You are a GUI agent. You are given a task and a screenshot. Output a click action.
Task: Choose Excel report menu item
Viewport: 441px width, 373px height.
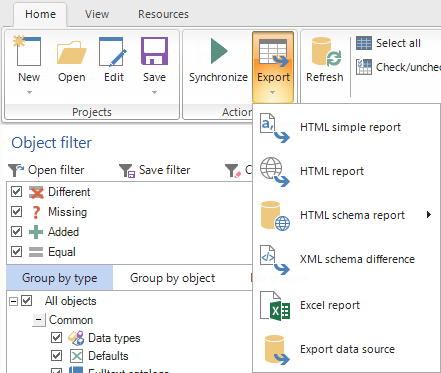tap(347, 305)
